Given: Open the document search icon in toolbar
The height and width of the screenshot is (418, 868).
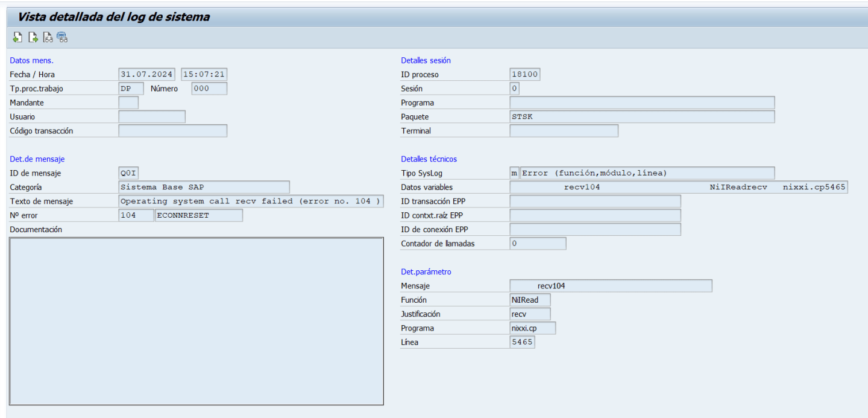Looking at the screenshot, I should coord(48,37).
